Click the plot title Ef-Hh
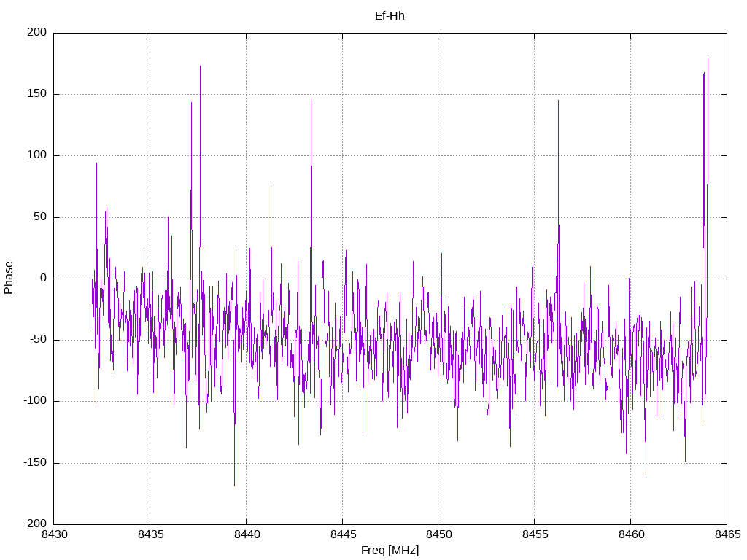This screenshot has height=560, width=747. click(390, 16)
